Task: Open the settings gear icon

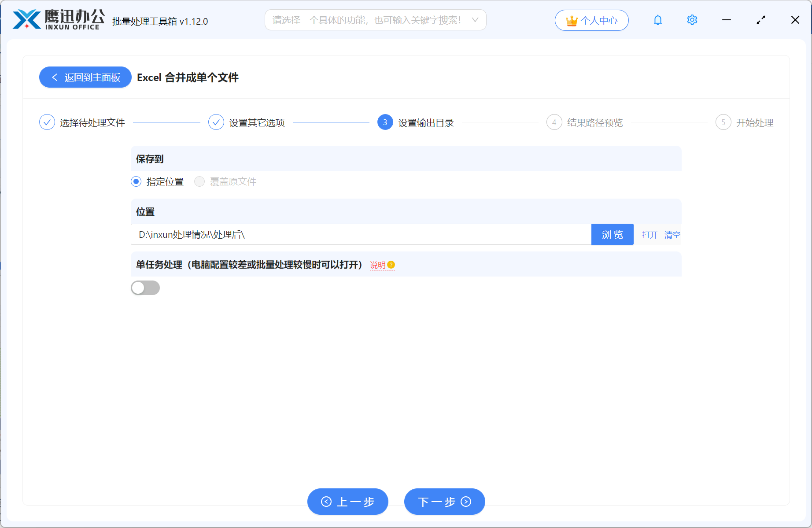Action: [x=692, y=20]
